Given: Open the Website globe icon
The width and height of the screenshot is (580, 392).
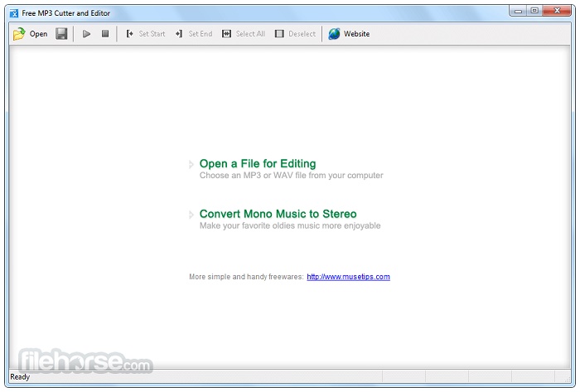Looking at the screenshot, I should click(334, 34).
